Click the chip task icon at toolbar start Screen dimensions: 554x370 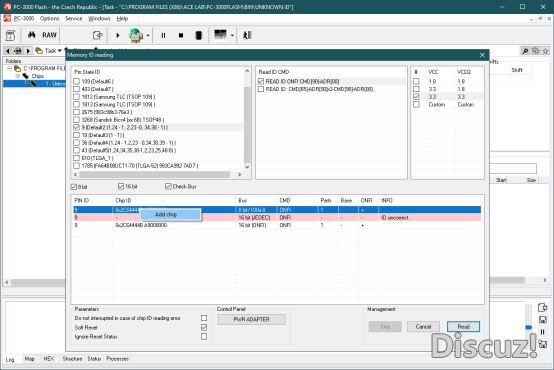click(x=11, y=35)
